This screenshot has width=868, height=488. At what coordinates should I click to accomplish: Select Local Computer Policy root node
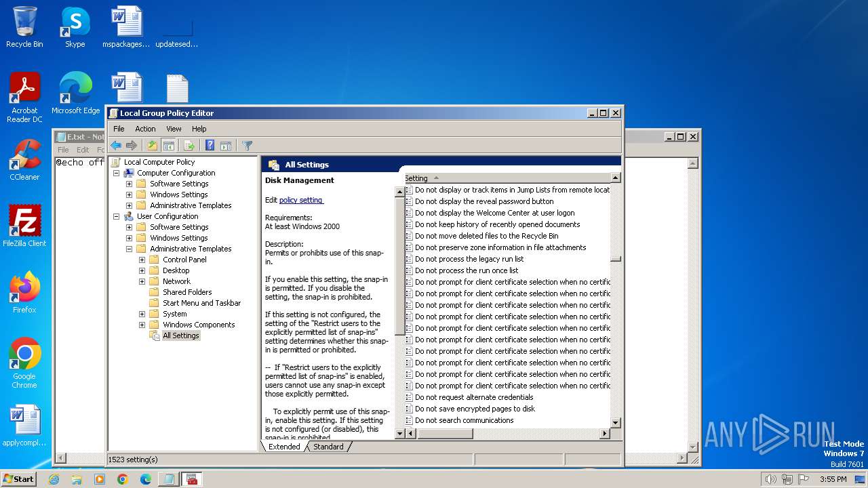click(x=159, y=162)
